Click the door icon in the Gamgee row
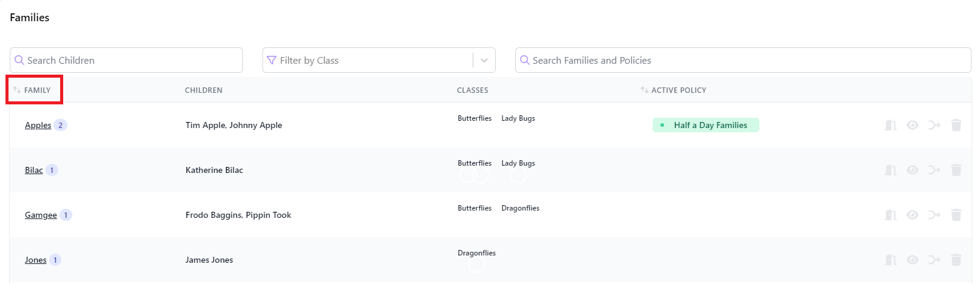This screenshot has width=980, height=284. (891, 215)
